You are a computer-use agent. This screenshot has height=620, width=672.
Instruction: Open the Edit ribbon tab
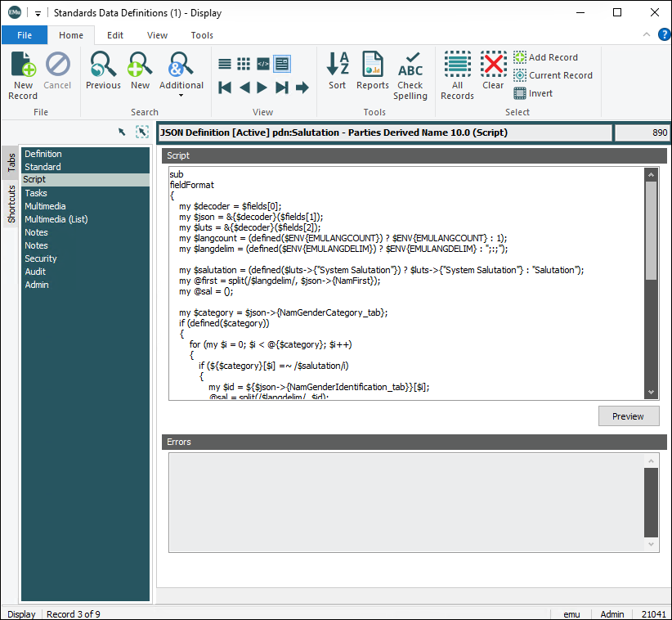coord(115,35)
